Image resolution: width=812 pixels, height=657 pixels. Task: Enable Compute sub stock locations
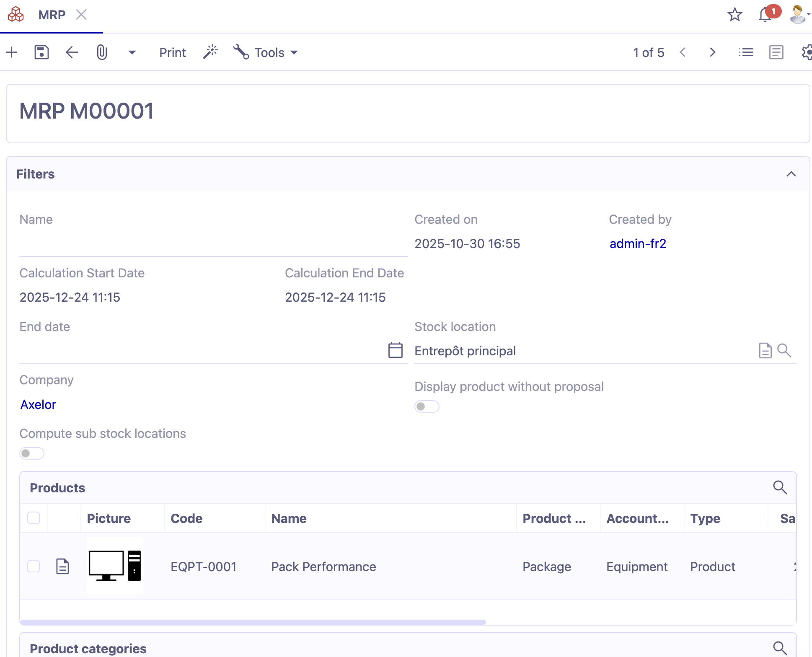[31, 453]
